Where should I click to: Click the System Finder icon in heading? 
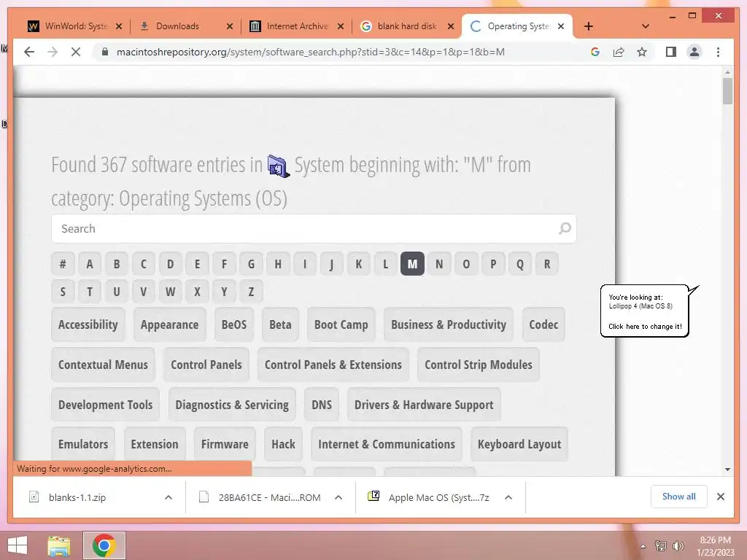click(278, 166)
